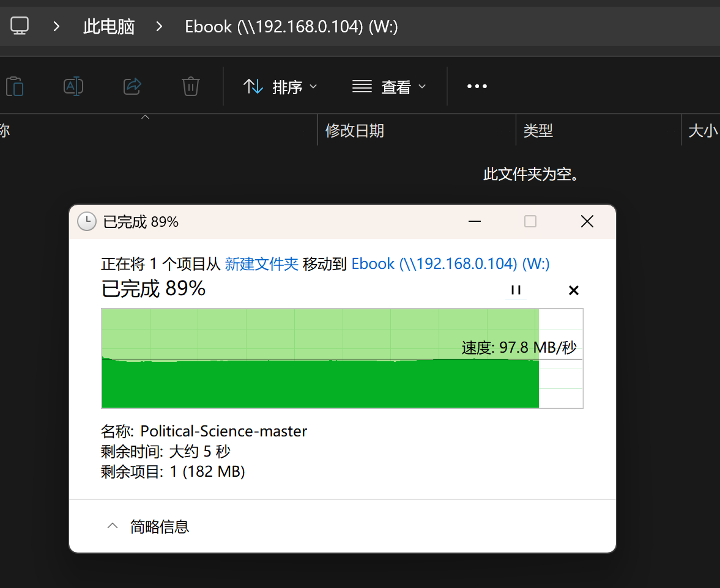Click the 此文件夹为空 message text

531,174
